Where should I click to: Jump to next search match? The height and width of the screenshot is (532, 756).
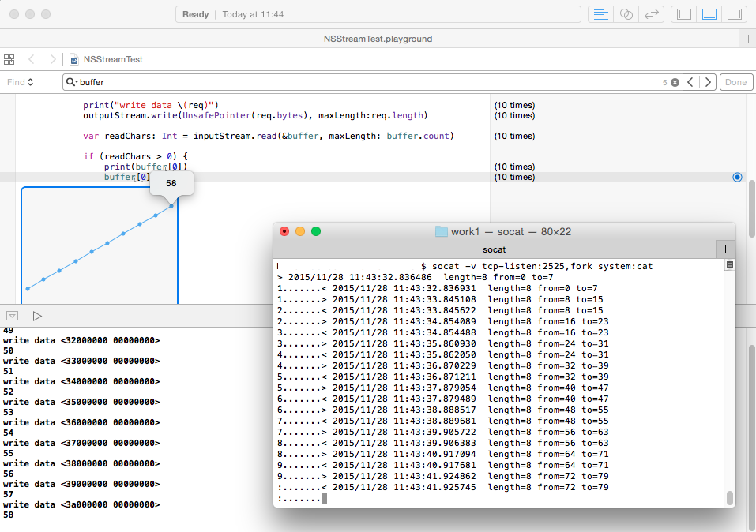tap(708, 82)
